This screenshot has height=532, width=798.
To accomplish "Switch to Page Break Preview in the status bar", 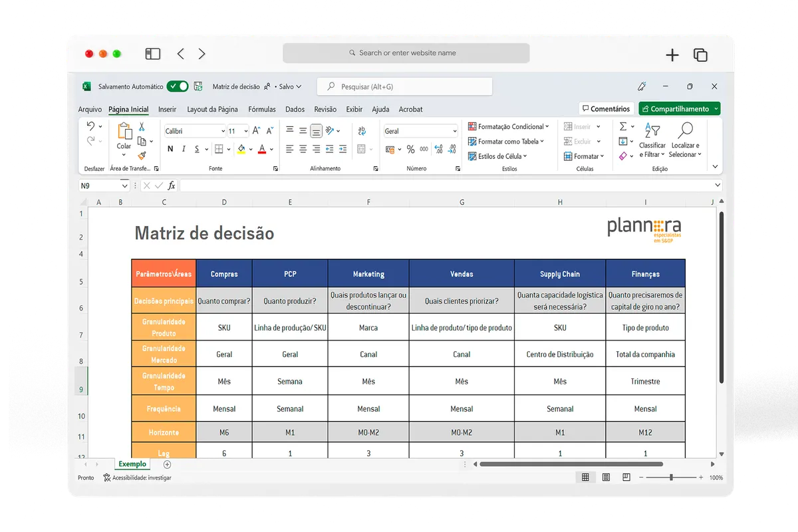I will [x=626, y=477].
